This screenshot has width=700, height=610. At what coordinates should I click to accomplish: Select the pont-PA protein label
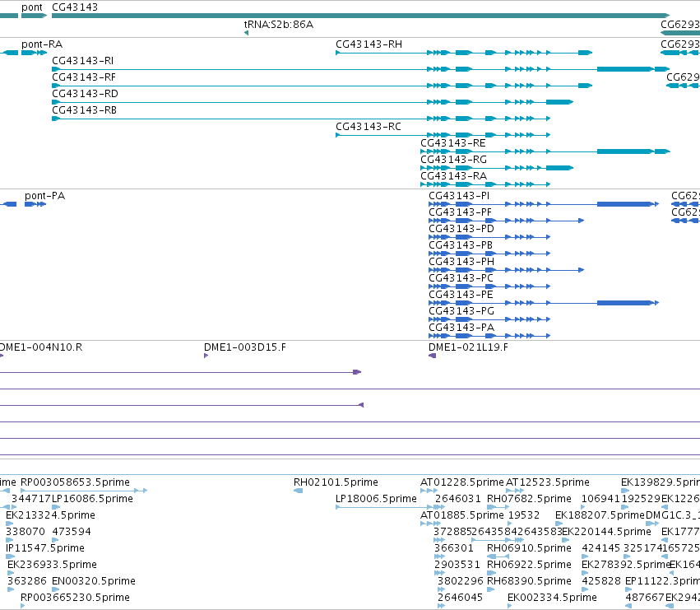44,196
